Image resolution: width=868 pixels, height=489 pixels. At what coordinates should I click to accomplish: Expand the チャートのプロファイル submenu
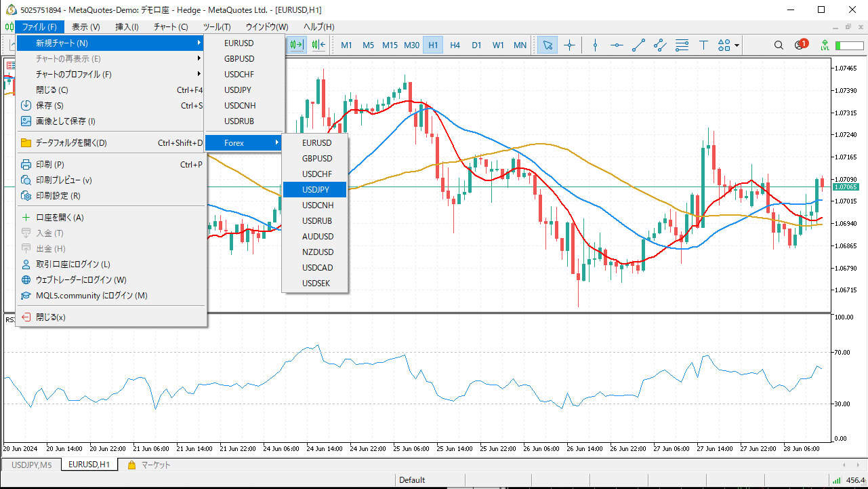tap(110, 74)
